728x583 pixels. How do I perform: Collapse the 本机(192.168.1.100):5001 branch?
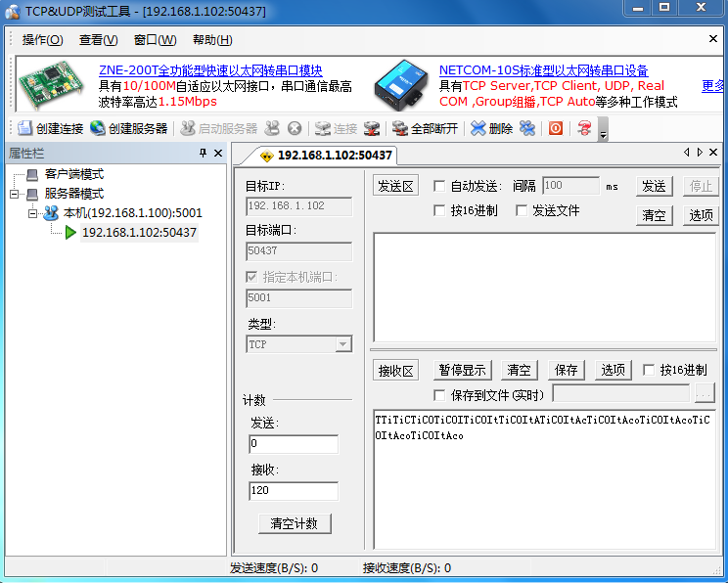pyautogui.click(x=32, y=213)
